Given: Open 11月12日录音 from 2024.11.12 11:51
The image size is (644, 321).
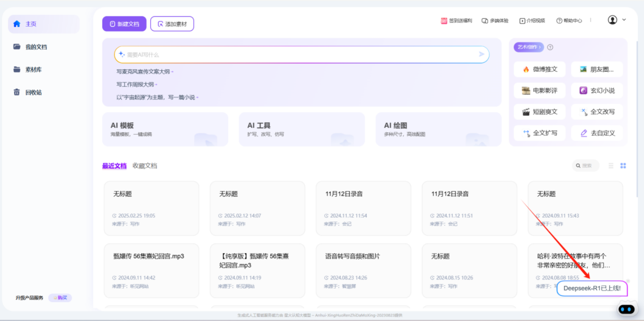Looking at the screenshot, I should click(469, 208).
